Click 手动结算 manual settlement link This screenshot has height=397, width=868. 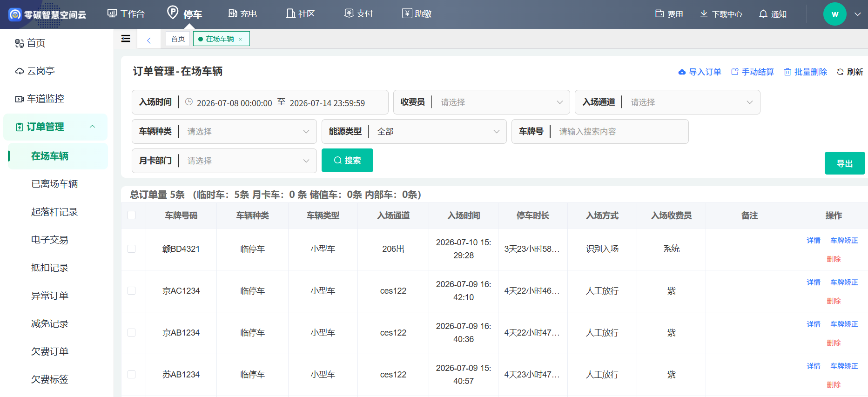pos(753,72)
